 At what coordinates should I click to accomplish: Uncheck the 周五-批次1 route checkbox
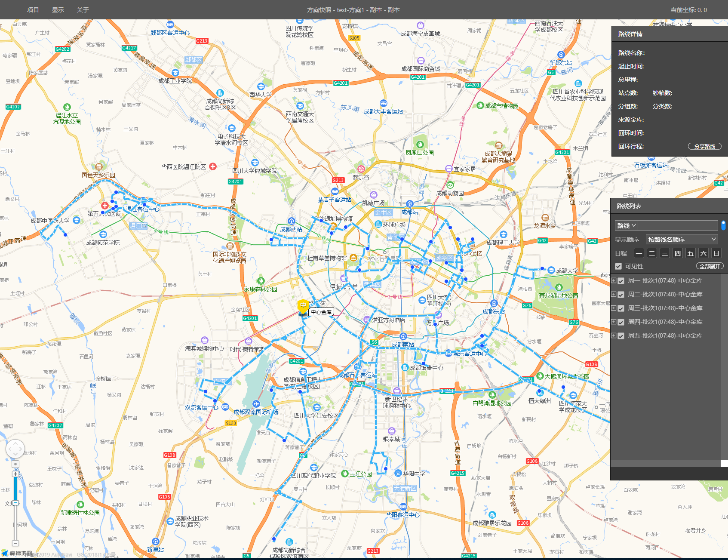(x=621, y=336)
